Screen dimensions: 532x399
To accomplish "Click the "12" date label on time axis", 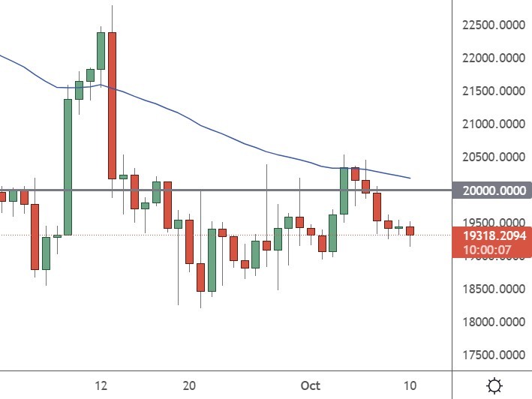I will coord(102,385).
